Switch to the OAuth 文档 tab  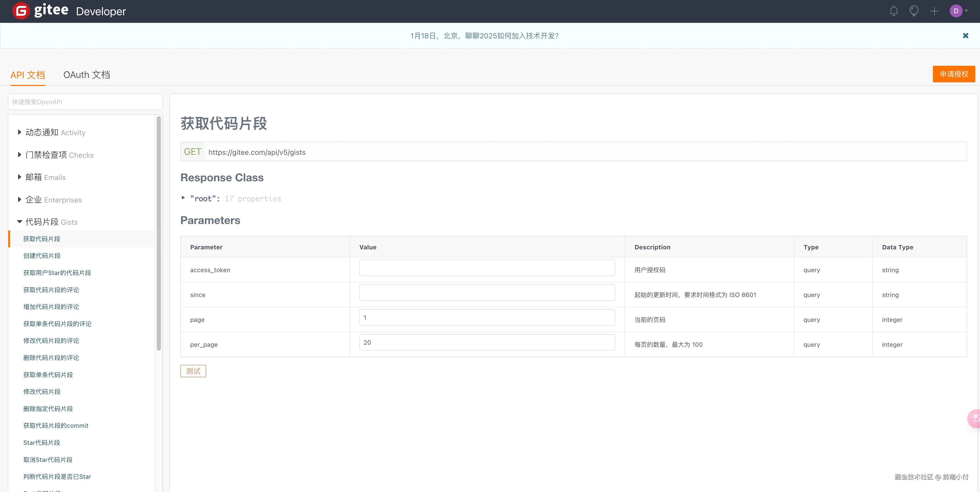coord(86,75)
